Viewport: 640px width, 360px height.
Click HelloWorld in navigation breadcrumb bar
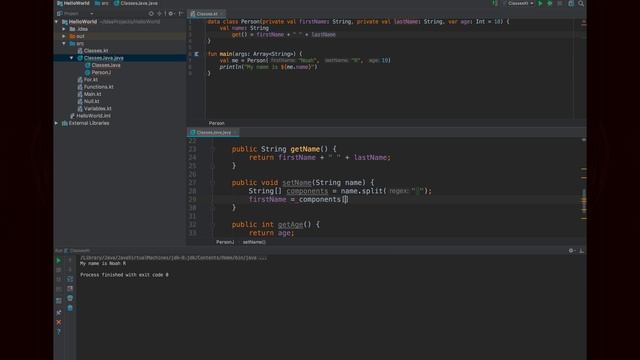tap(73, 3)
